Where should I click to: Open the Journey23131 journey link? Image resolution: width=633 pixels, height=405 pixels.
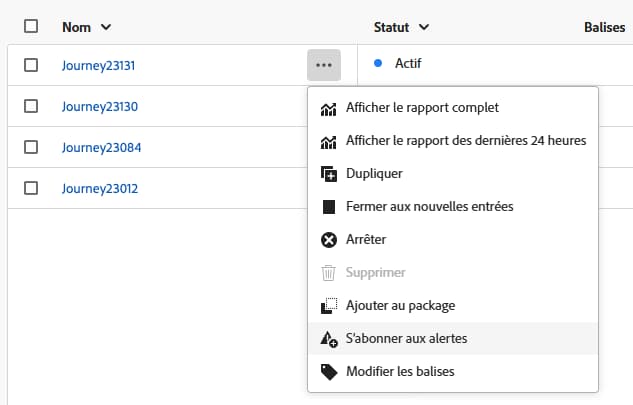pyautogui.click(x=99, y=65)
